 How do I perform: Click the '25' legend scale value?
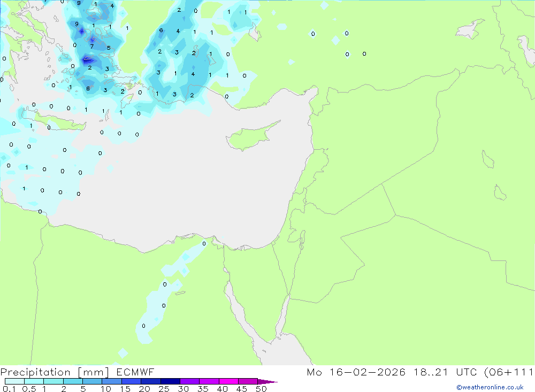click(x=164, y=389)
